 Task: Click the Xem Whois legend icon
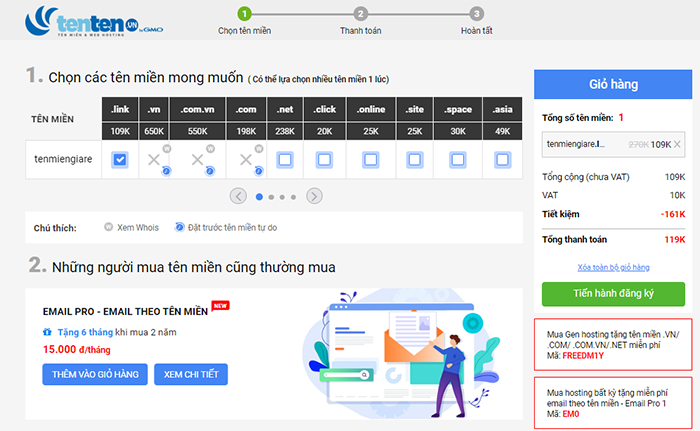coord(108,227)
